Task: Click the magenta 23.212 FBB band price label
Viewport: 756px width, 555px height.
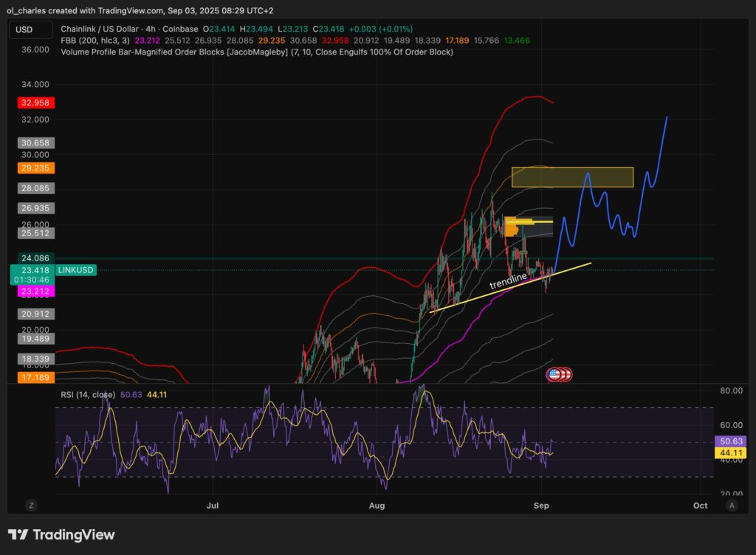Action: [35, 292]
